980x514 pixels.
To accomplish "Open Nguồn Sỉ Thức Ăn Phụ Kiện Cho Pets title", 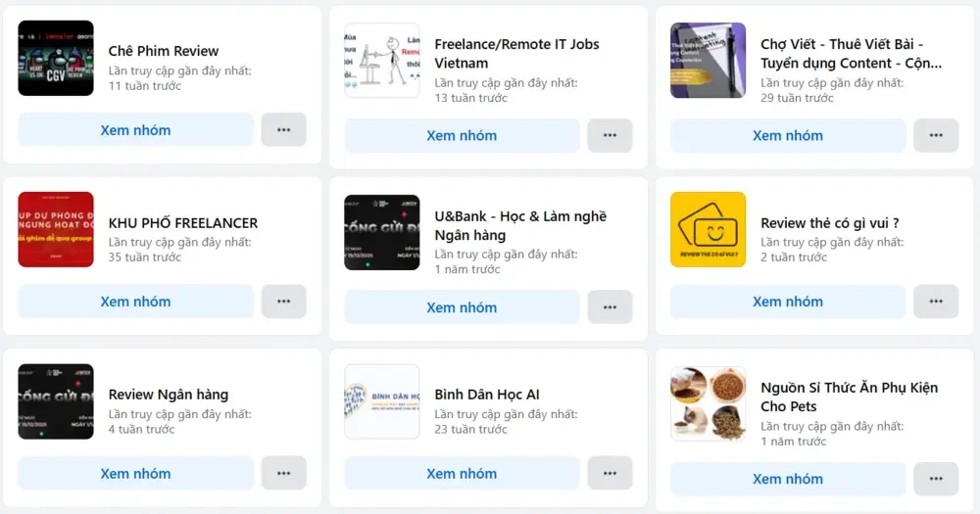I will coord(850,397).
